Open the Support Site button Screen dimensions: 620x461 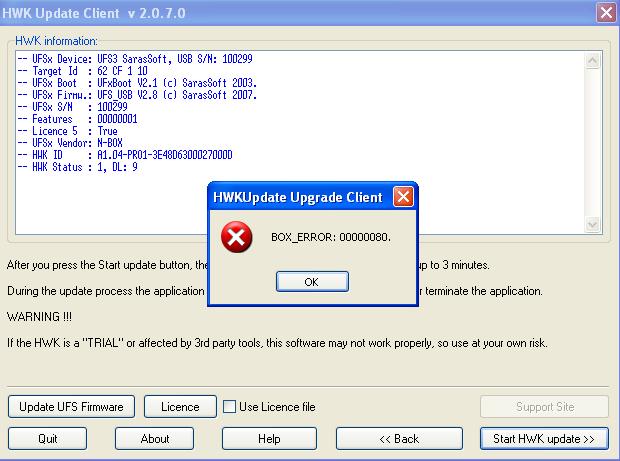544,406
